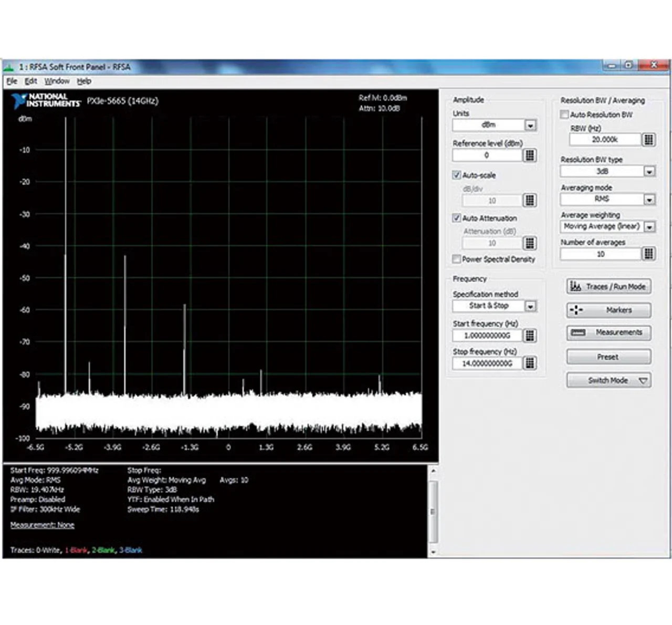Click the info panel scroll up arrow
The image size is (672, 625).
coord(433,471)
